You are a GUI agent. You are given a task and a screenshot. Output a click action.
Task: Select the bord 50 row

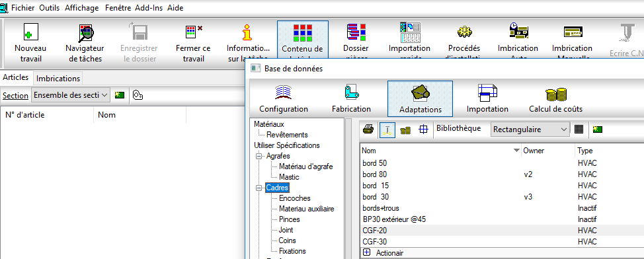[502, 163]
